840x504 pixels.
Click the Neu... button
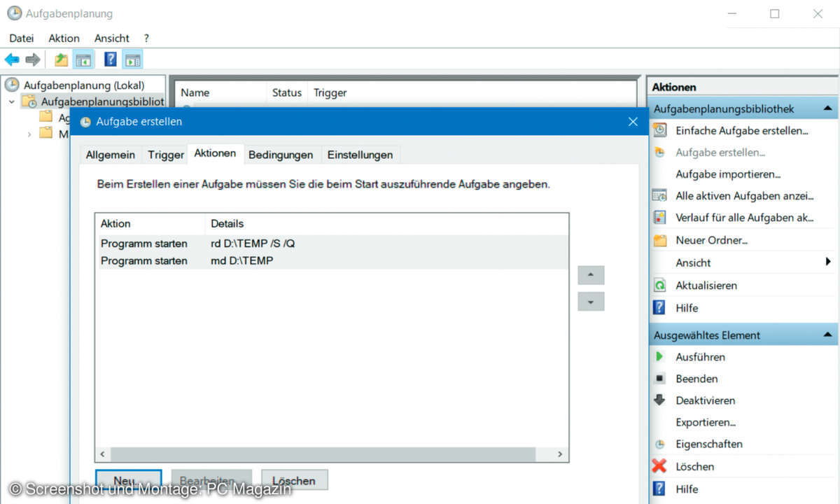click(x=128, y=481)
